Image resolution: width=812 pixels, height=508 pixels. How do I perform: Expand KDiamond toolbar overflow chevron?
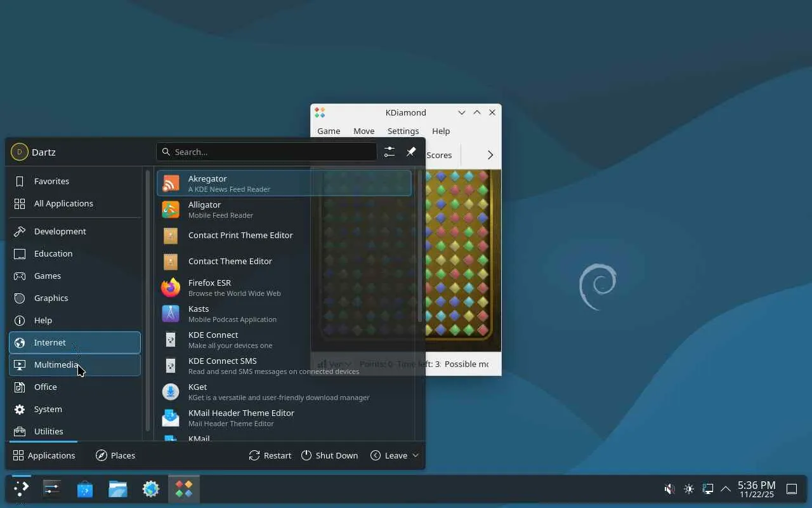pos(490,155)
